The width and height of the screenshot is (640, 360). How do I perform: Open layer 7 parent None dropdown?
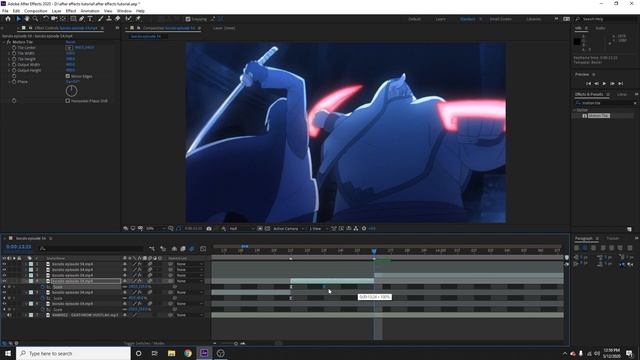pos(190,315)
